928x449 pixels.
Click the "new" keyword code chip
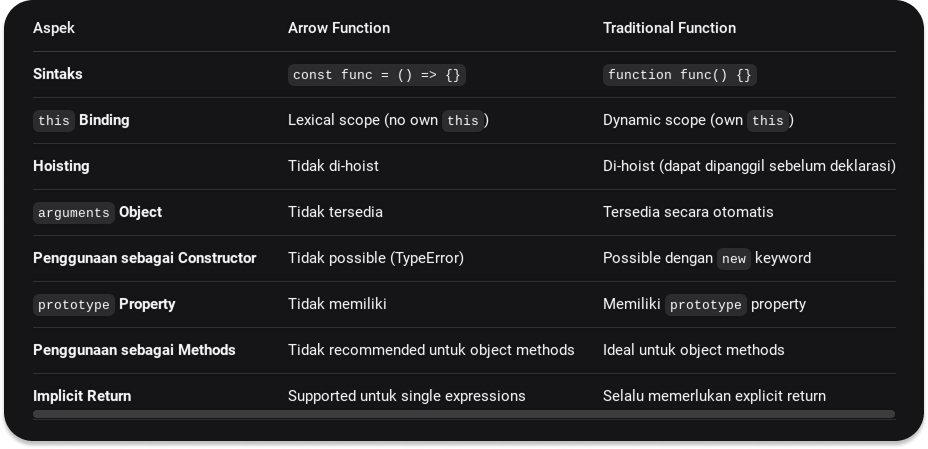point(734,259)
